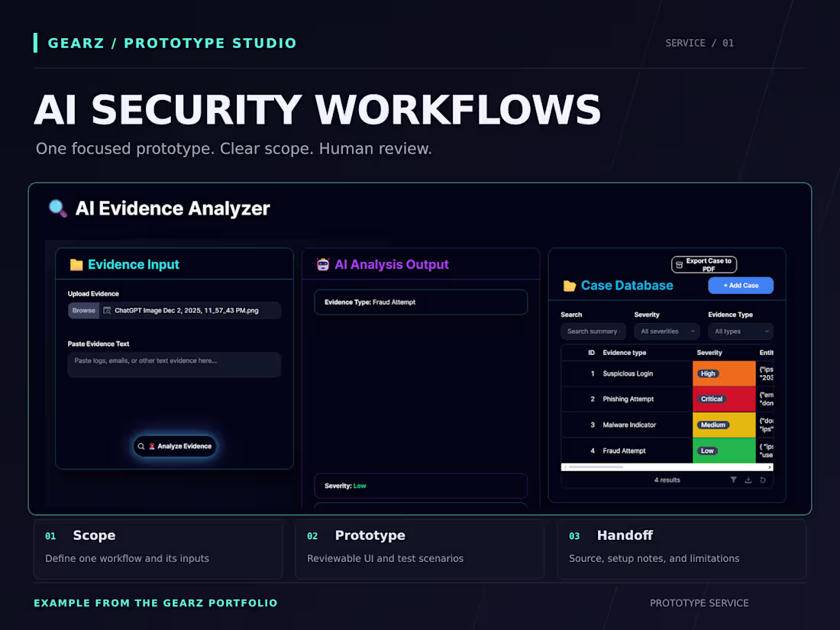Viewport: 840px width, 630px height.
Task: Click the ID column header
Action: (591, 353)
